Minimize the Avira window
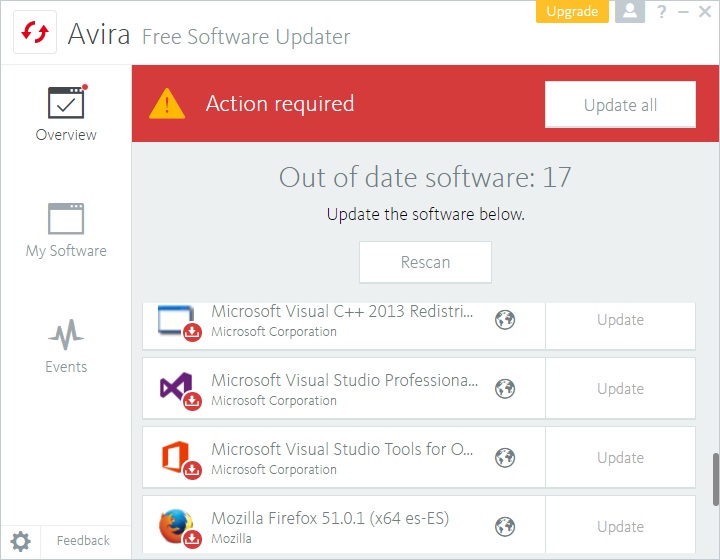 tap(683, 11)
